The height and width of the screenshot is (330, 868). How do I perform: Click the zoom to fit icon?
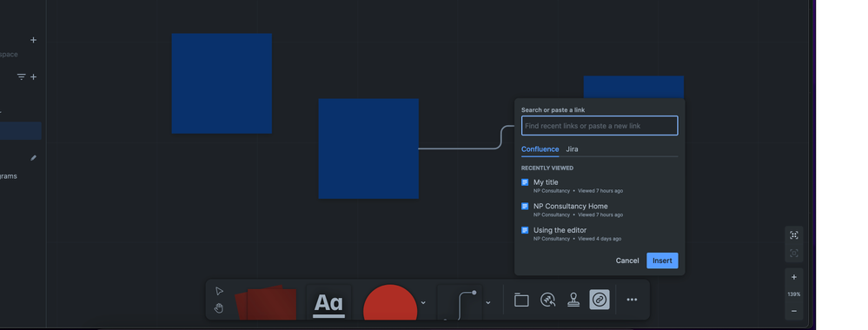[794, 235]
